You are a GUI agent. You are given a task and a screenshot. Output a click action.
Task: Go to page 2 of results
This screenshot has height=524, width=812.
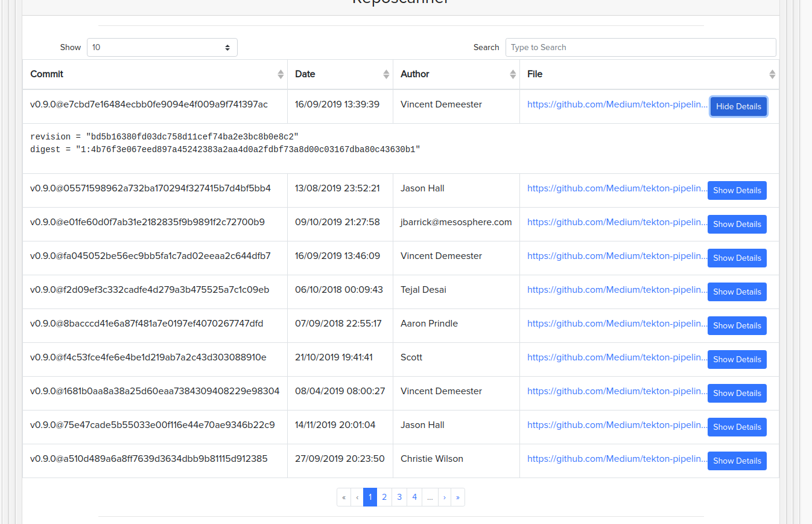tap(384, 497)
